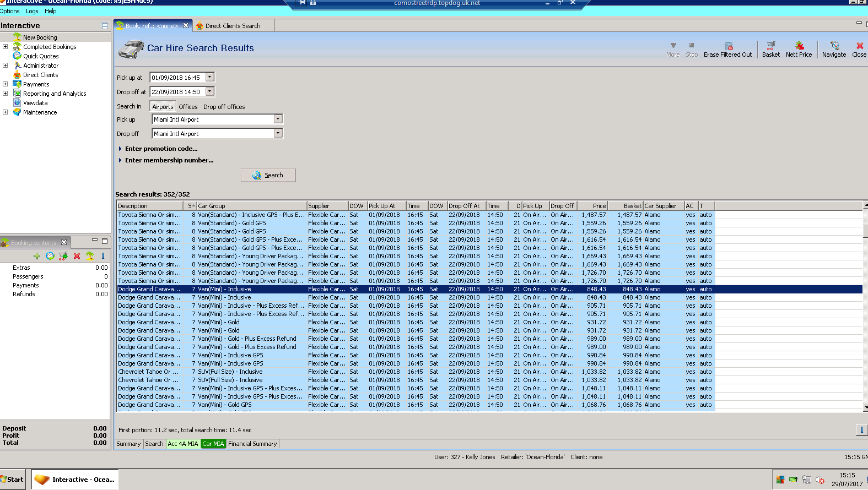Viewport: 868px width, 490px height.
Task: Click green plus icon in Booking contents
Action: tap(37, 256)
